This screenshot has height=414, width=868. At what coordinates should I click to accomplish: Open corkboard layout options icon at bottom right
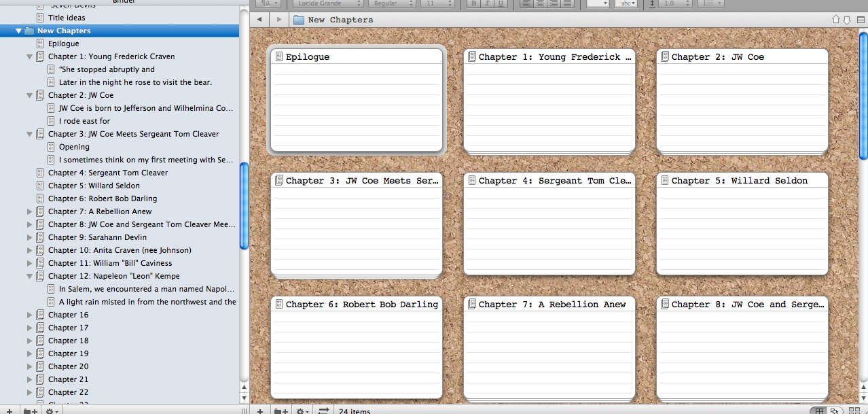tap(854, 411)
